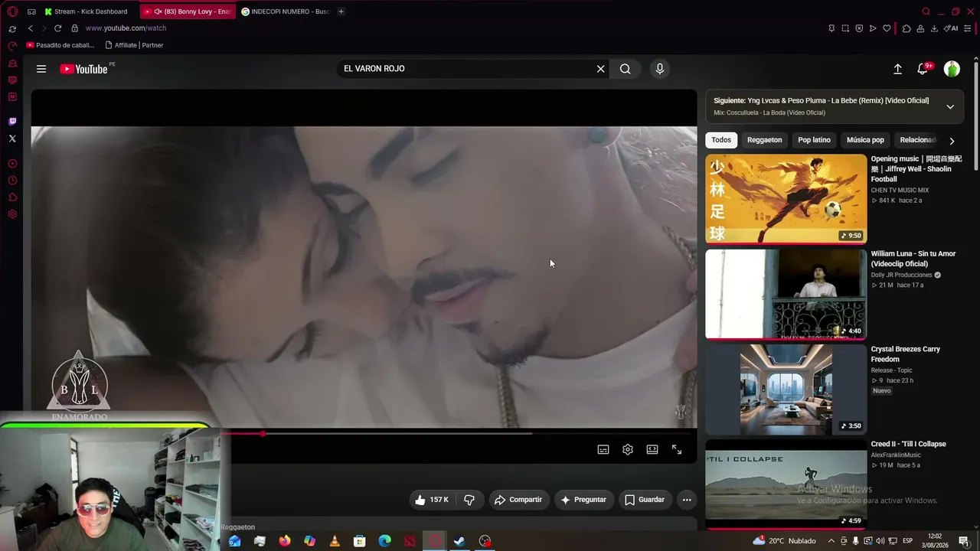980x551 pixels.
Task: Seek using the video progress bar handle
Action: [263, 434]
